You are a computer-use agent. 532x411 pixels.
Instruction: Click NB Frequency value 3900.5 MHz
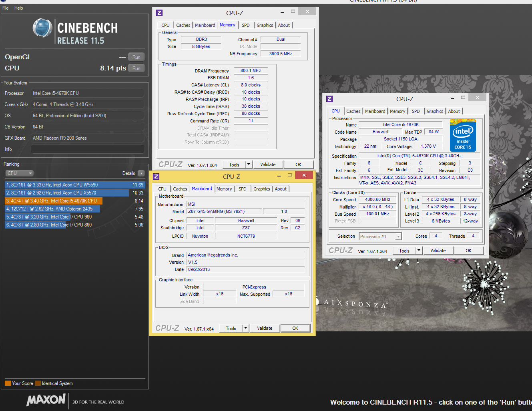281,54
